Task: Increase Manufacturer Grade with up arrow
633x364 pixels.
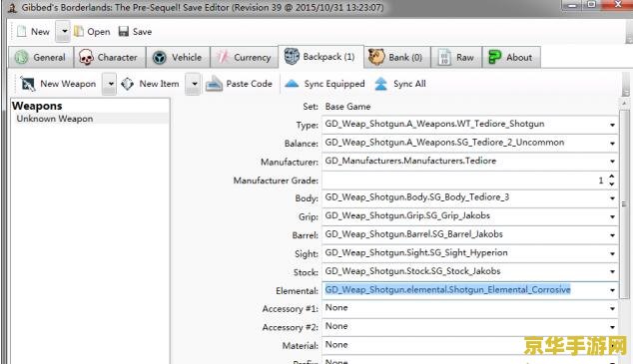Action: 612,177
